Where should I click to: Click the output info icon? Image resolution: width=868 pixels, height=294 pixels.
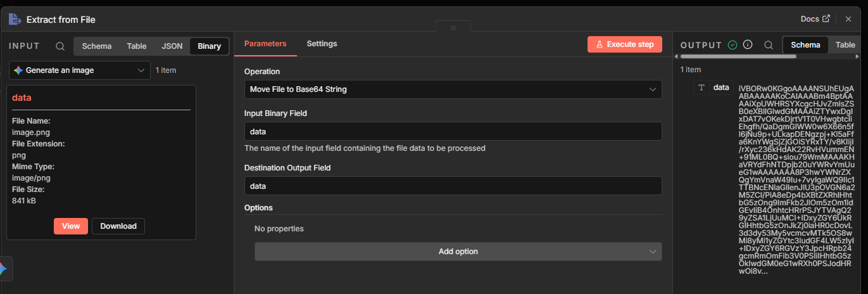748,45
